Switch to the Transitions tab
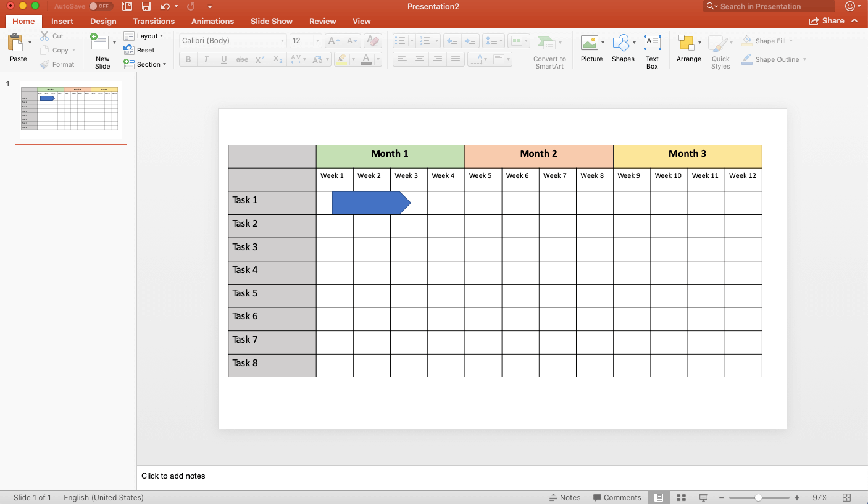 tap(153, 21)
